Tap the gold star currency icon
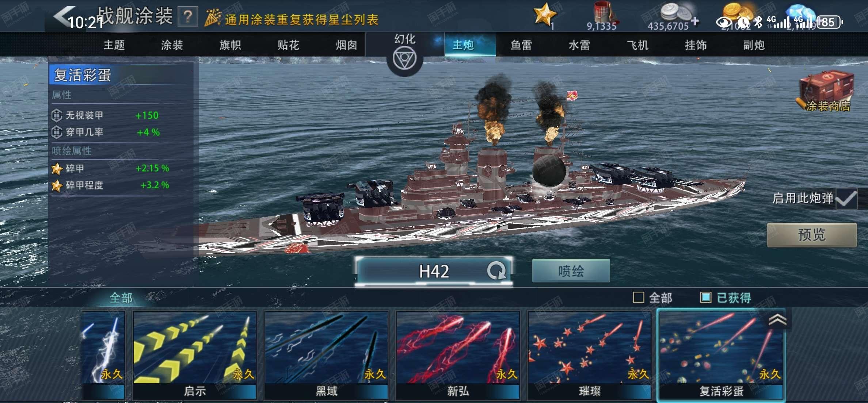This screenshot has height=403, width=868. pyautogui.click(x=545, y=14)
